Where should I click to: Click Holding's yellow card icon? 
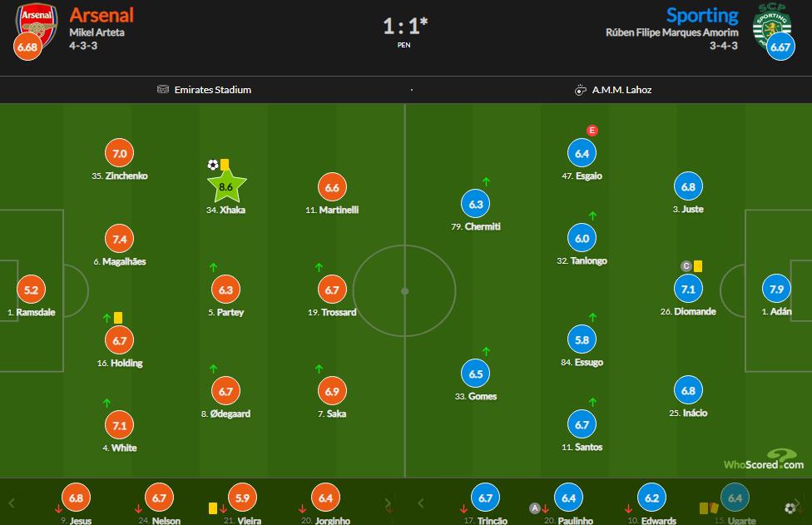[118, 318]
